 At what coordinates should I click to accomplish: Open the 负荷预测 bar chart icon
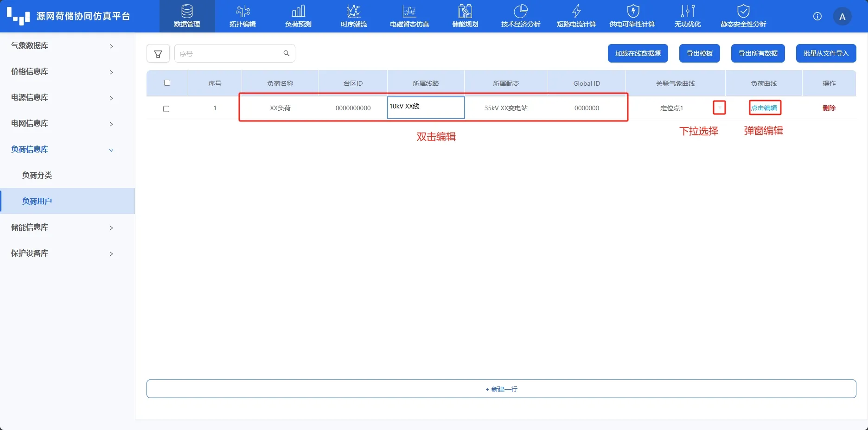click(298, 11)
